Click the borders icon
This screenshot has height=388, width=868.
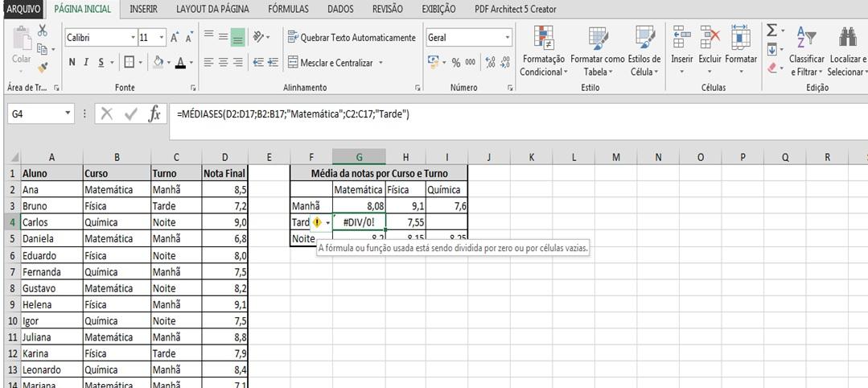129,63
